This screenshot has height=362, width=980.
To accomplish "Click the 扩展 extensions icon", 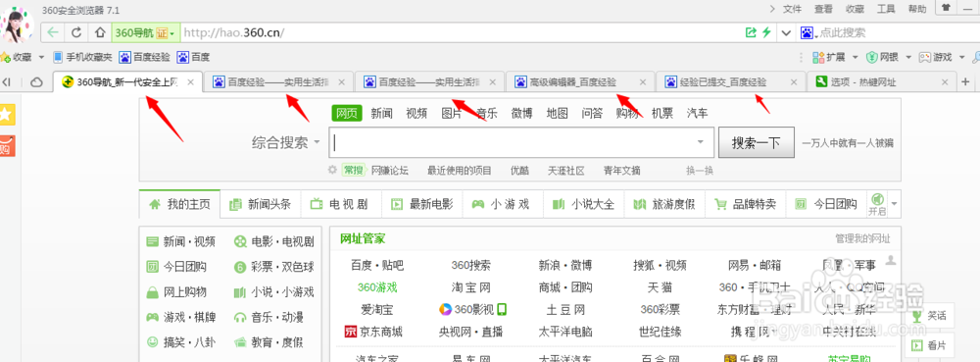I will pos(818,57).
